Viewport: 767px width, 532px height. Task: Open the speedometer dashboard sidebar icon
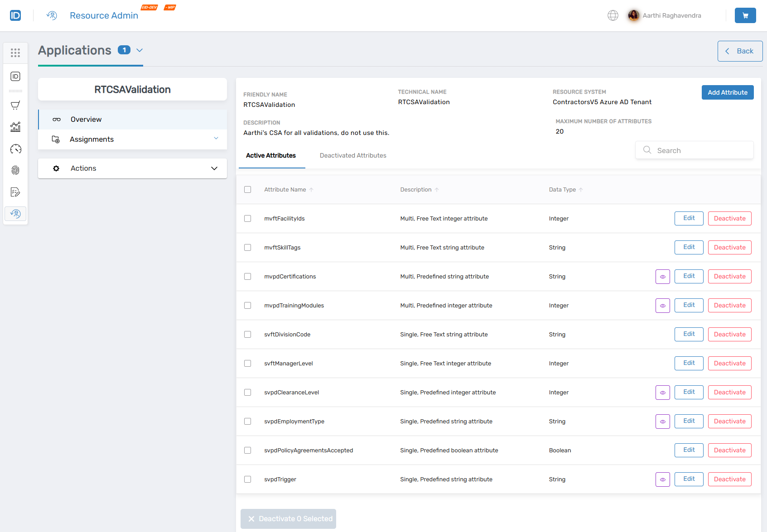15,149
